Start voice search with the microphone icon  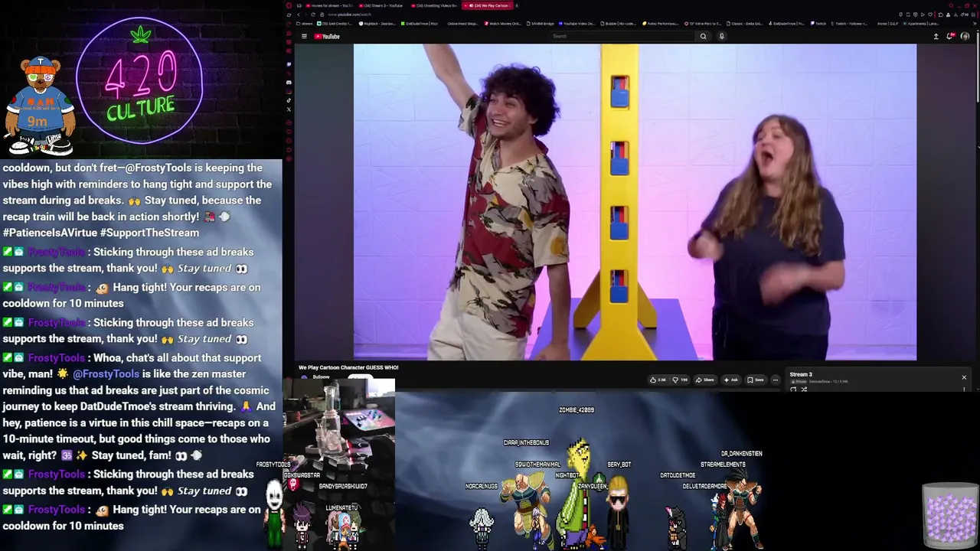(721, 36)
